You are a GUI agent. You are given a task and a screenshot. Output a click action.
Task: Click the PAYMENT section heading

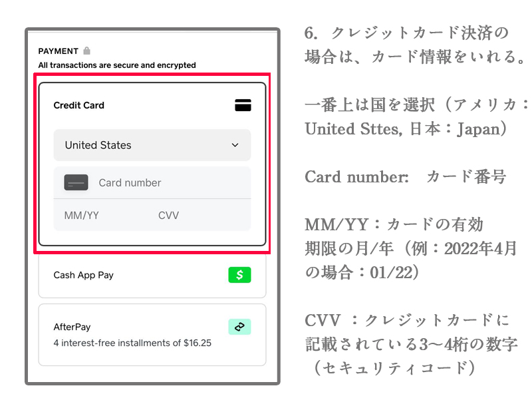pyautogui.click(x=59, y=51)
